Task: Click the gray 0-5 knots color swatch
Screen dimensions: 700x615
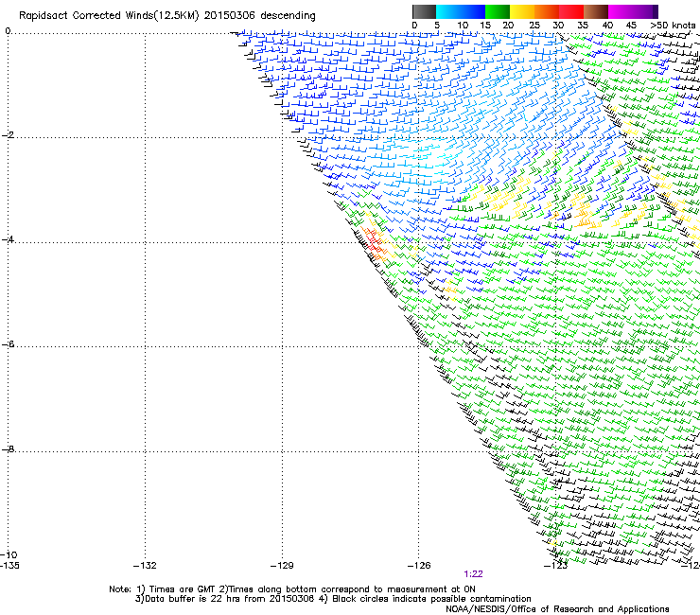Action: pyautogui.click(x=424, y=11)
